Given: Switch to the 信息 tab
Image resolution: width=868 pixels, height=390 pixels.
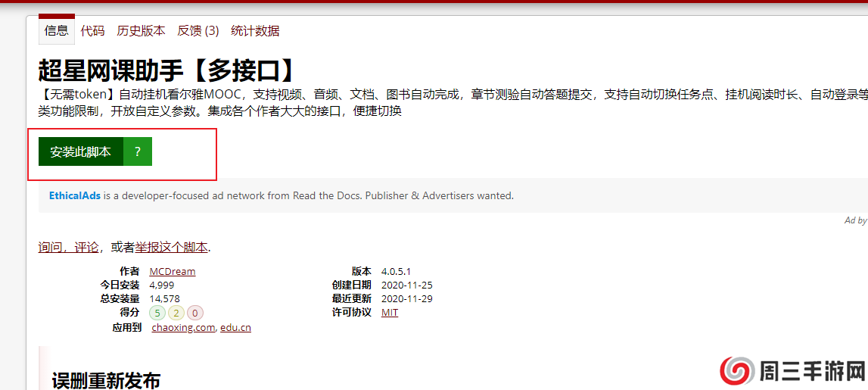Looking at the screenshot, I should coord(57,30).
